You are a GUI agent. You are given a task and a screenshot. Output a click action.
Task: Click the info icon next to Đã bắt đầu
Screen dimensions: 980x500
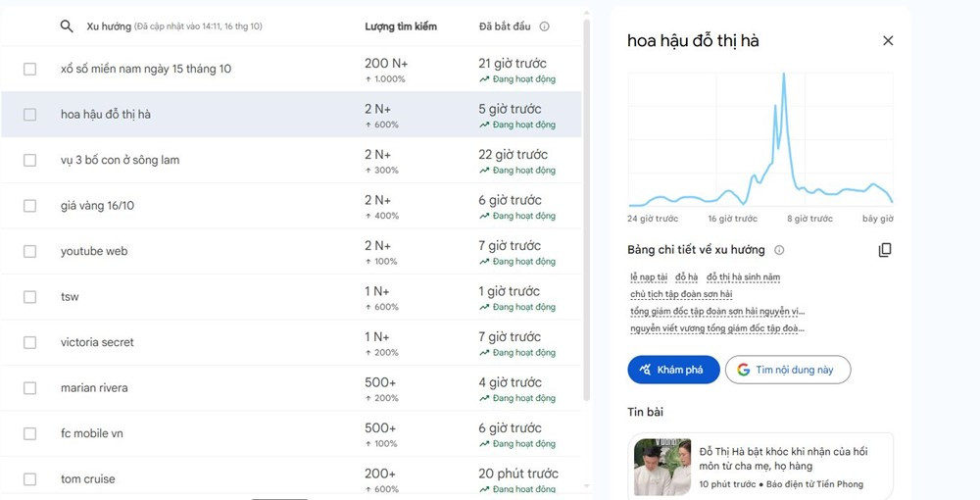coord(544,26)
